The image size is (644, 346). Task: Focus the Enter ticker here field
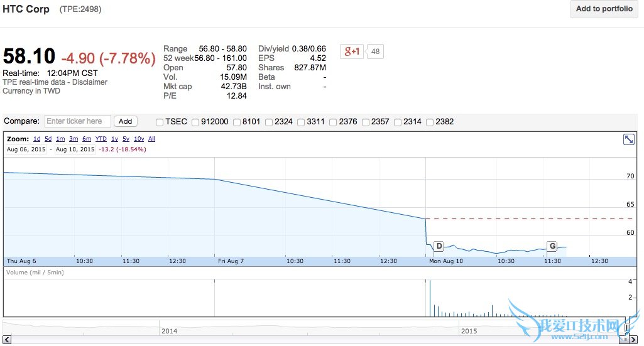[77, 121]
